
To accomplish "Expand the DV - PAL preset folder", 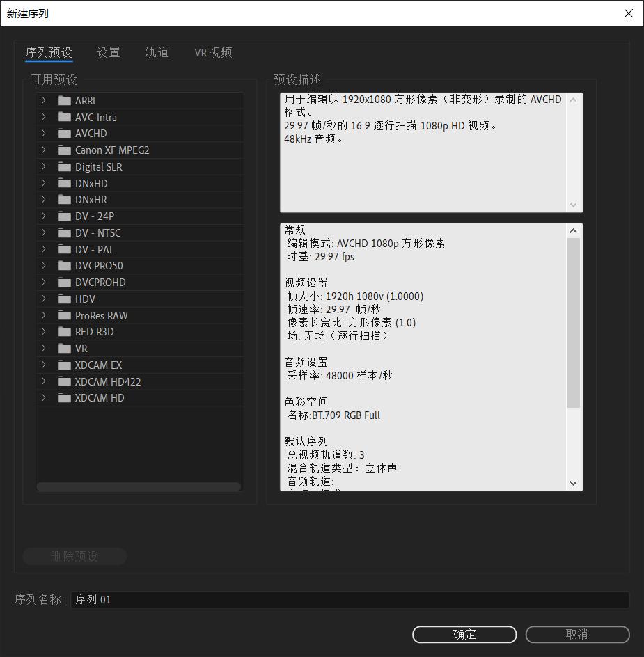I will [43, 249].
